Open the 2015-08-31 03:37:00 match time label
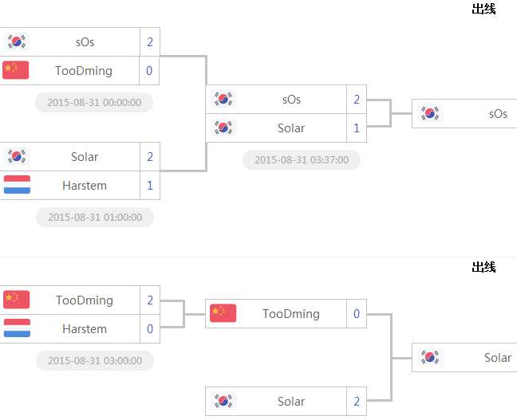Image resolution: width=517 pixels, height=420 pixels. point(302,160)
